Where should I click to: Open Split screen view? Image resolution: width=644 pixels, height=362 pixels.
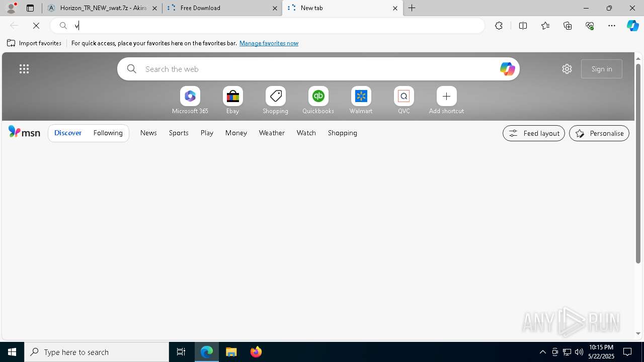click(x=523, y=26)
